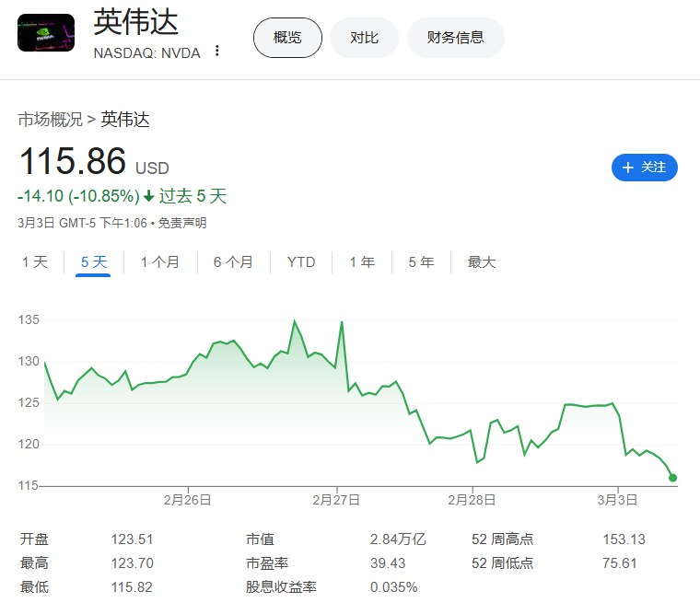The image size is (700, 603).
Task: Click the NASDAQ: NVDA ticker text
Action: coord(146,53)
